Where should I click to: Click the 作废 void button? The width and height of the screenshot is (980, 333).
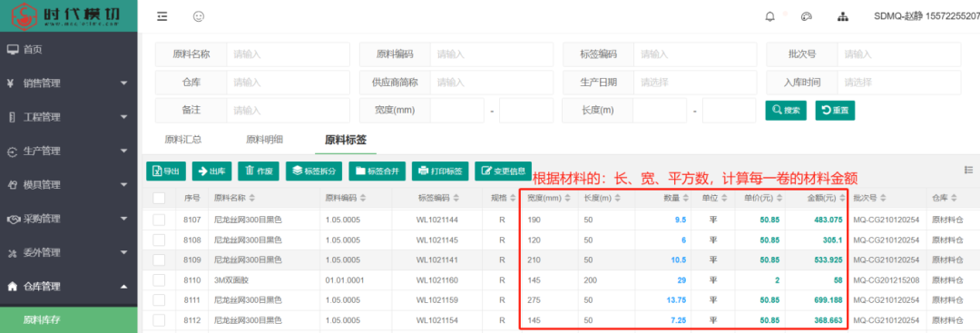pos(259,171)
